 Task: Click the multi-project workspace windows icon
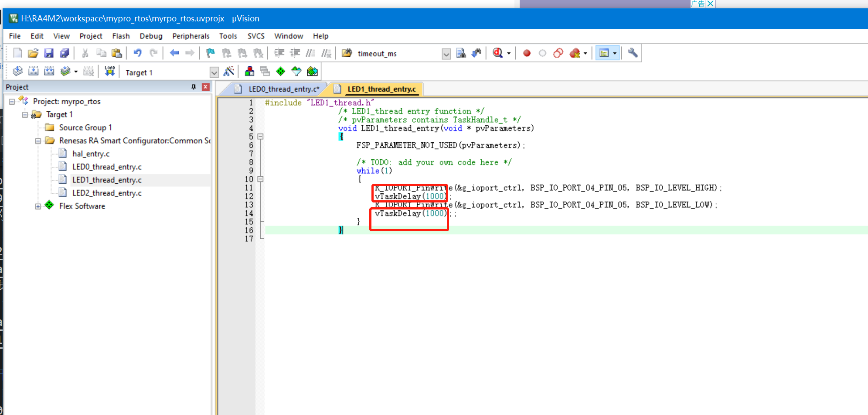point(265,72)
